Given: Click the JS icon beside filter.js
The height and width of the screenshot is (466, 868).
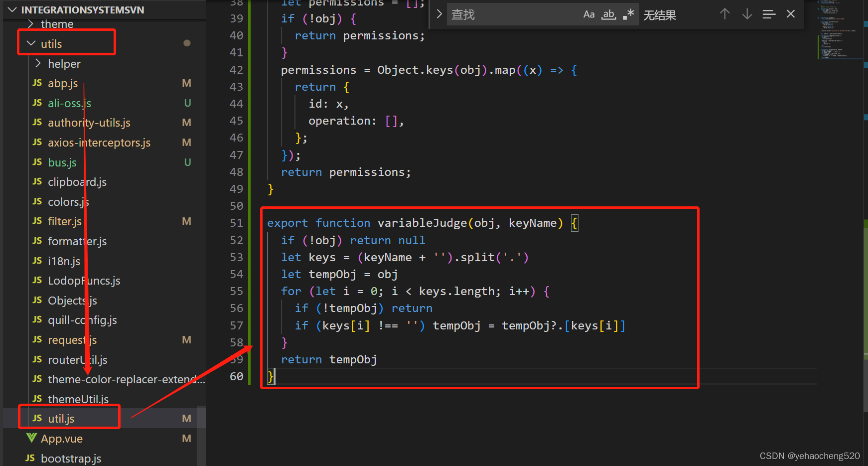Looking at the screenshot, I should pos(37,221).
